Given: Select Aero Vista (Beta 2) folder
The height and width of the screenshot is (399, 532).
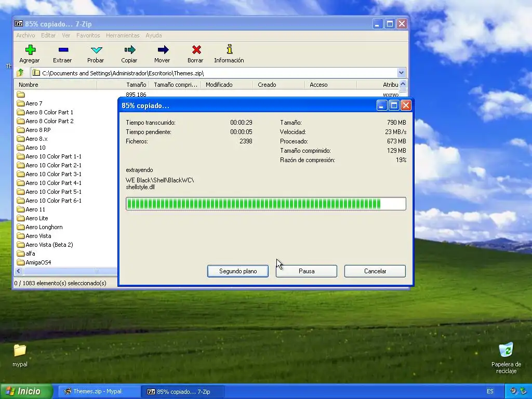Looking at the screenshot, I should coord(45,245).
